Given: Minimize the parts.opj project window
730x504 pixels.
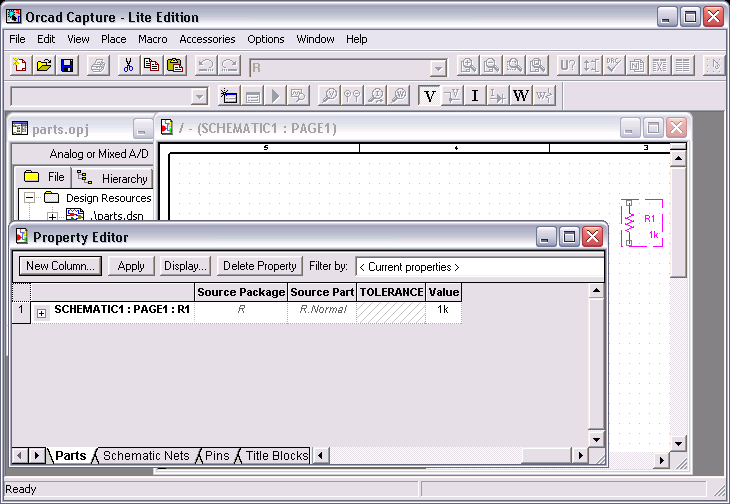Looking at the screenshot, I should [142, 129].
